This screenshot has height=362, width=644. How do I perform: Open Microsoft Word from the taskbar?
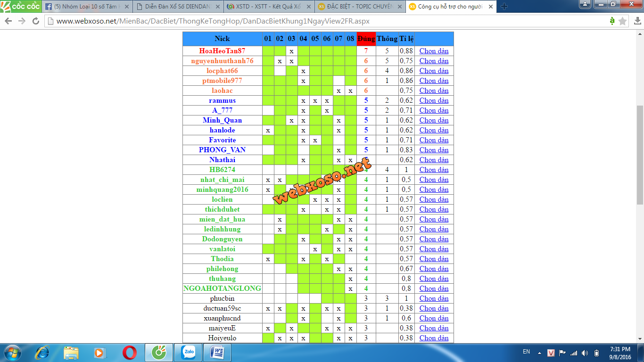(x=217, y=353)
